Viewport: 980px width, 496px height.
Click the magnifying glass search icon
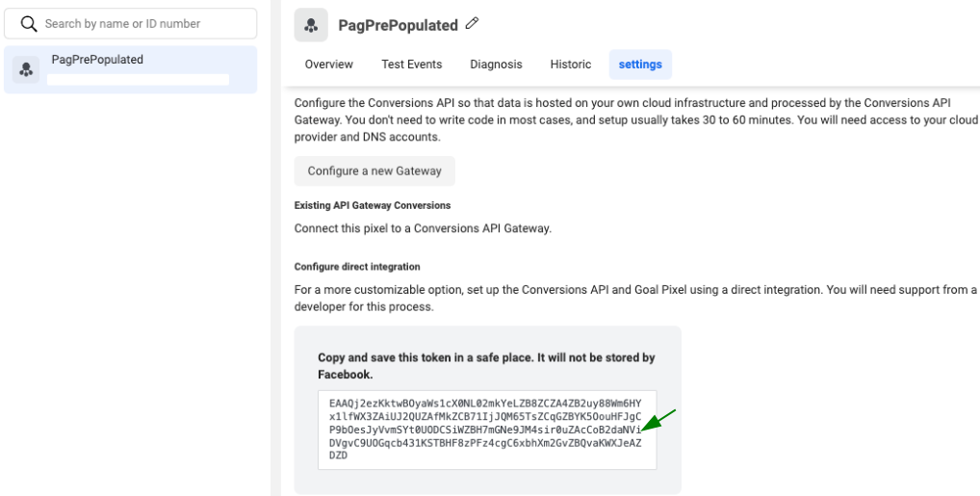tap(29, 24)
